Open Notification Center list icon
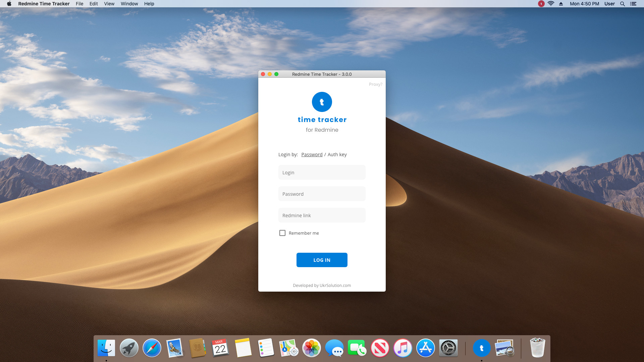644x362 pixels. [633, 4]
